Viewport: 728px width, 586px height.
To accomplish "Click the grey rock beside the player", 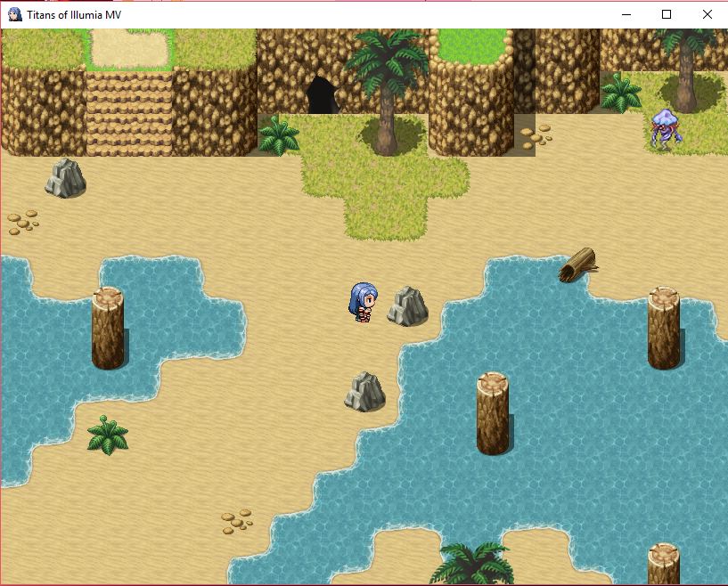I will [407, 306].
